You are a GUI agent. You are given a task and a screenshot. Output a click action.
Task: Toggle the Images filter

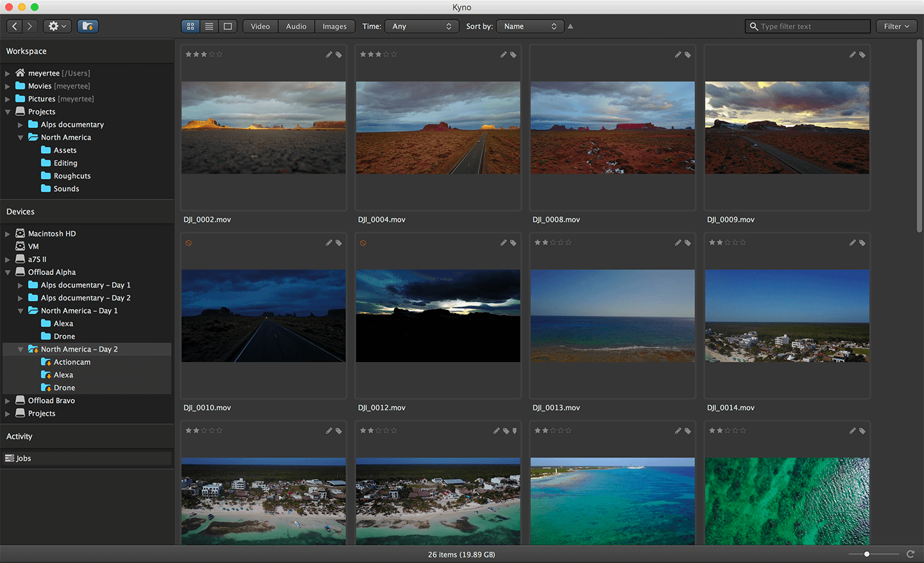[334, 26]
